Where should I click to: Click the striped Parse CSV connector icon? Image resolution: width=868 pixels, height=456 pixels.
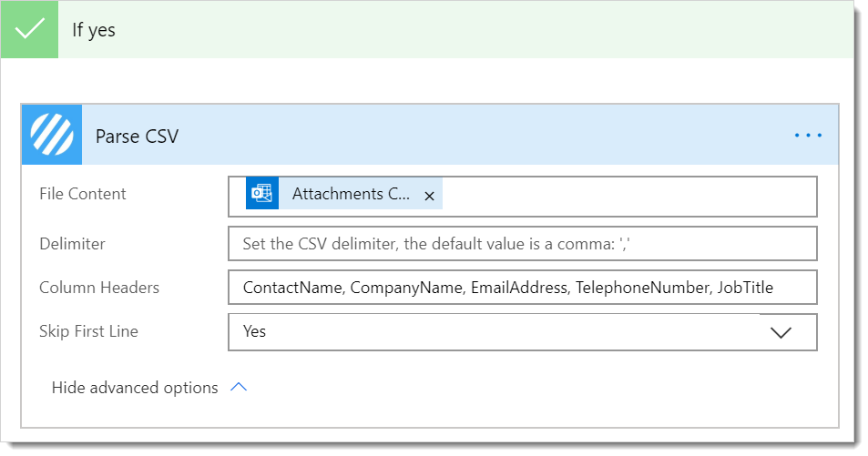coord(52,135)
